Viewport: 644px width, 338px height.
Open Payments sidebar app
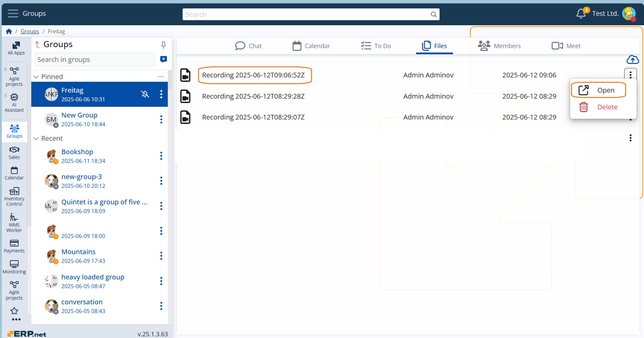pos(14,246)
